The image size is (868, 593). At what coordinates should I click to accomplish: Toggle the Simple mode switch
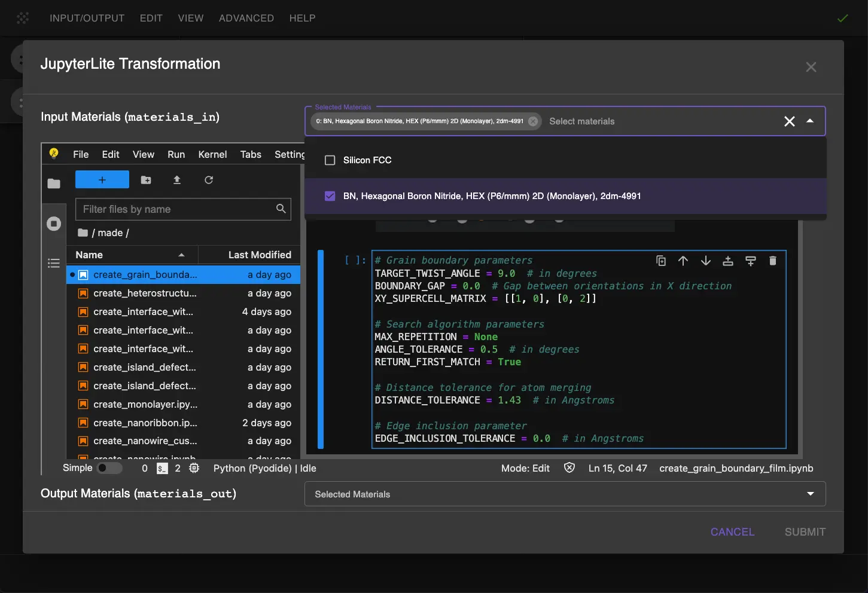coord(109,468)
